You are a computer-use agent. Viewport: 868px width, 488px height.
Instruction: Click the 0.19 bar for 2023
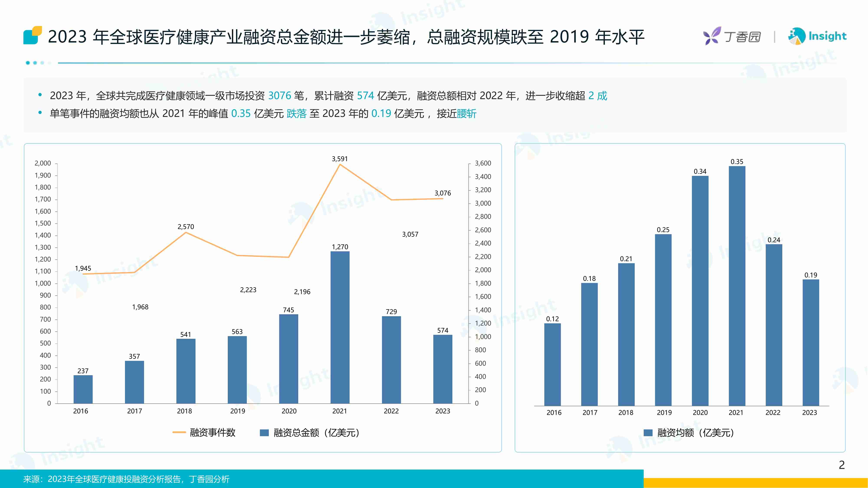811,342
